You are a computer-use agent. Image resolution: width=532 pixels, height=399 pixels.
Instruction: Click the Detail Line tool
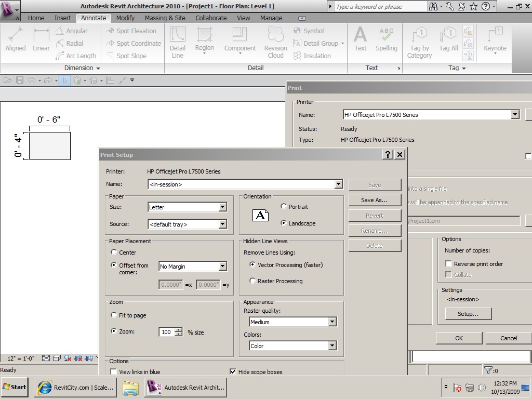(178, 42)
